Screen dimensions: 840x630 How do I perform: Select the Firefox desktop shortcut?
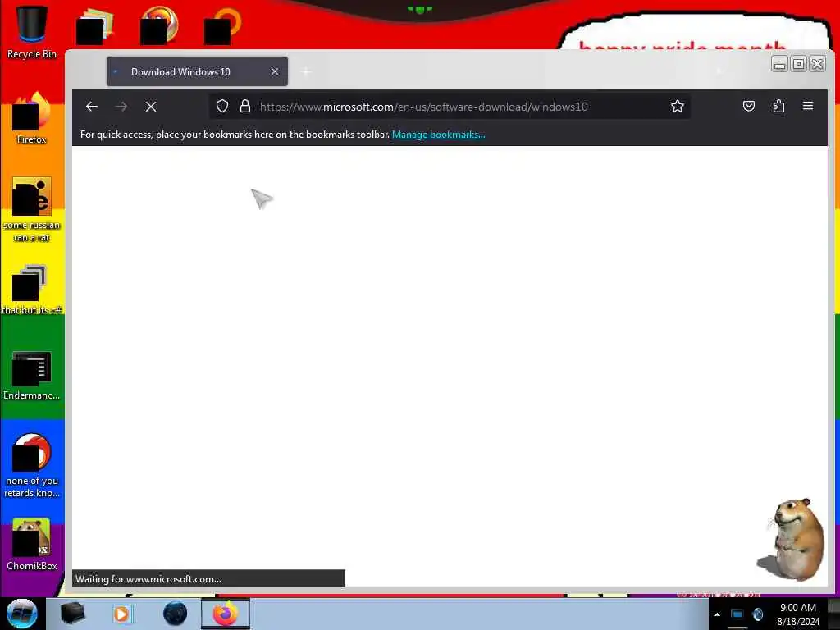[x=32, y=118]
